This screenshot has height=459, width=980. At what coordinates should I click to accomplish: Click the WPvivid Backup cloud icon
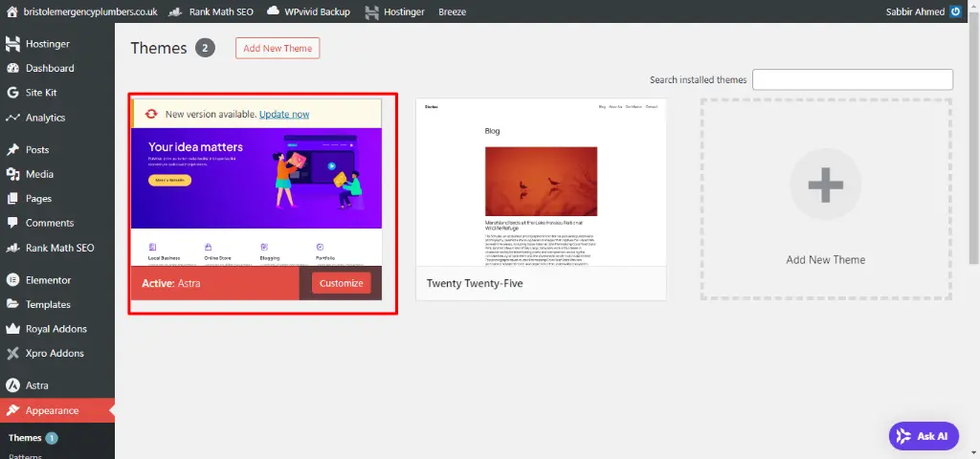273,11
